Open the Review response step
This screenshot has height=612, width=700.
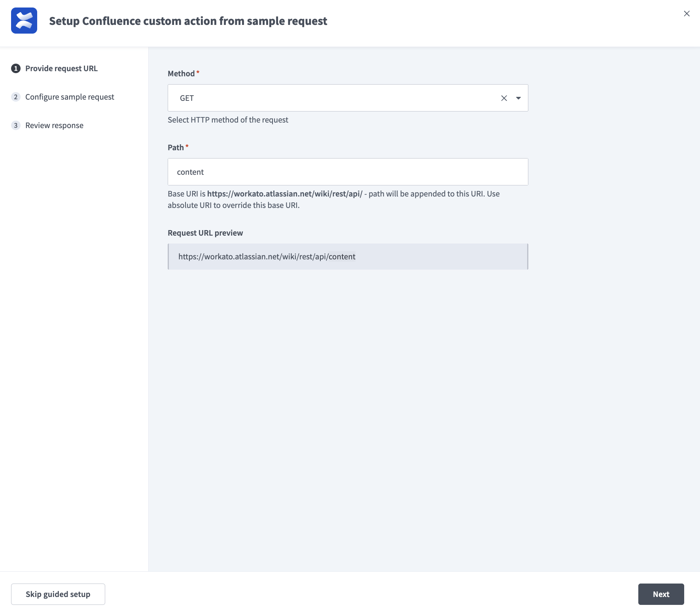click(x=54, y=125)
